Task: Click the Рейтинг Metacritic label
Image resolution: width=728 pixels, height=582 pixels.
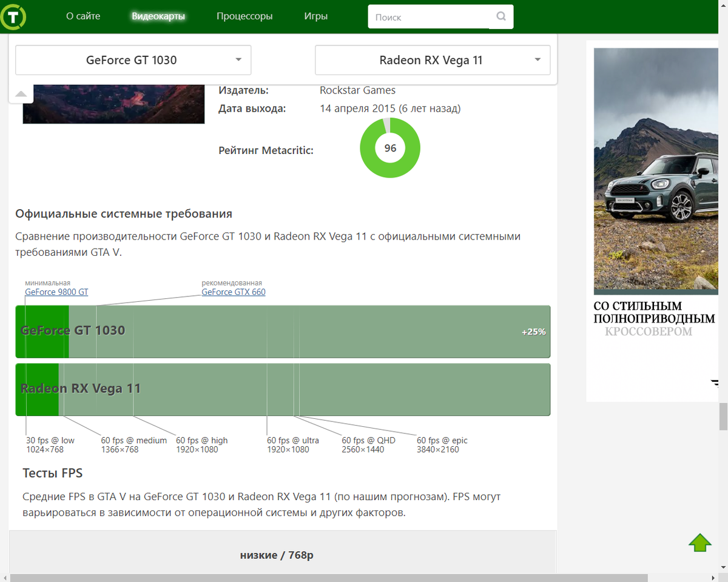Action: (x=266, y=150)
